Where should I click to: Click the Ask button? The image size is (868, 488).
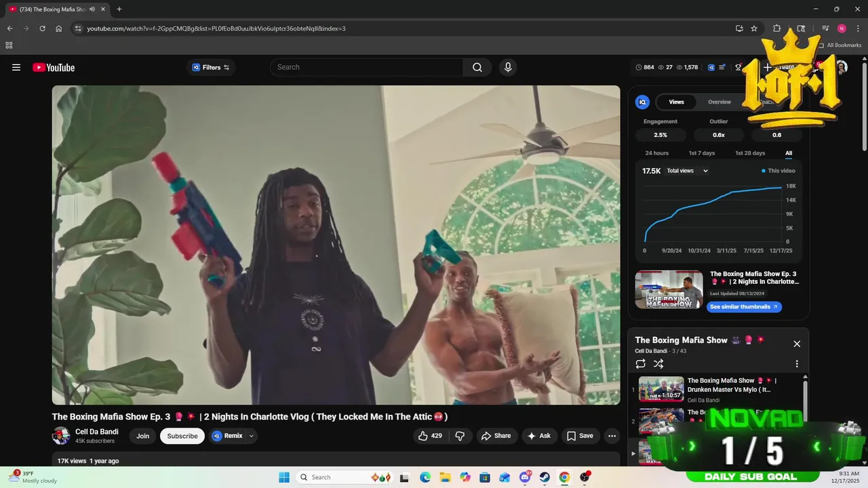click(538, 436)
